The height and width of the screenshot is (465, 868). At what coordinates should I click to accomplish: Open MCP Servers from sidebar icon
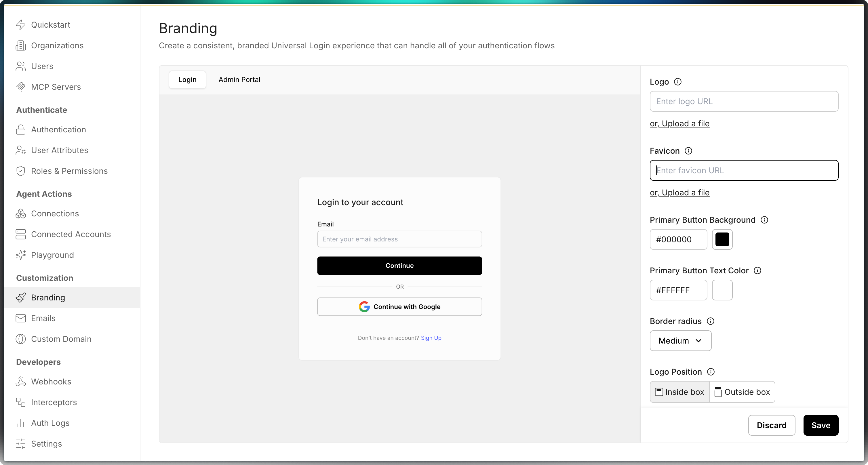(21, 87)
